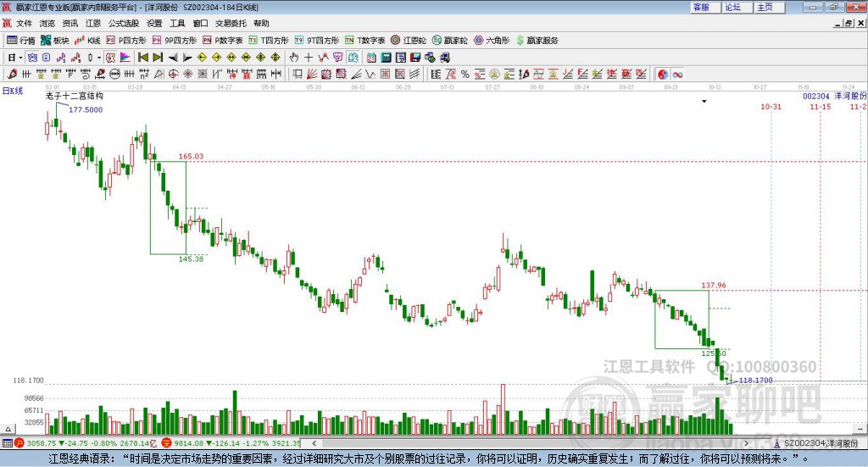Click the SZ002304 洋河股份 status bar entry
This screenshot has height=467, width=868.
pyautogui.click(x=816, y=443)
